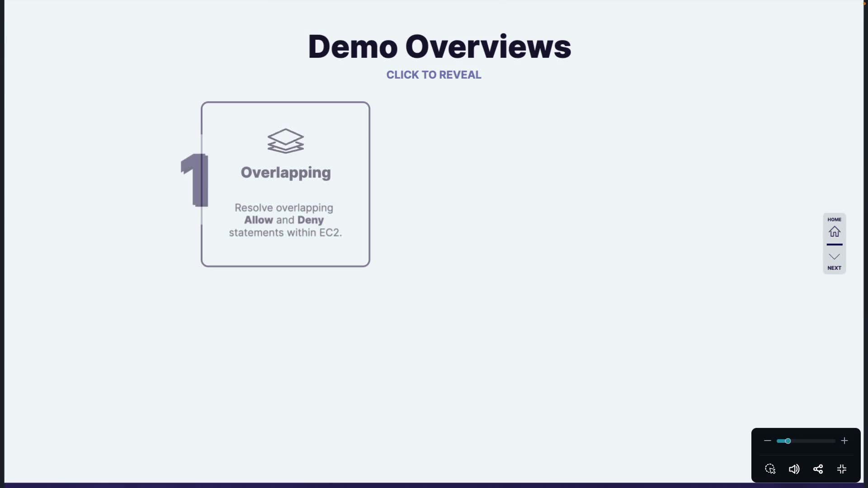
Task: Show interactive elements with the pointer icon
Action: coord(770,469)
